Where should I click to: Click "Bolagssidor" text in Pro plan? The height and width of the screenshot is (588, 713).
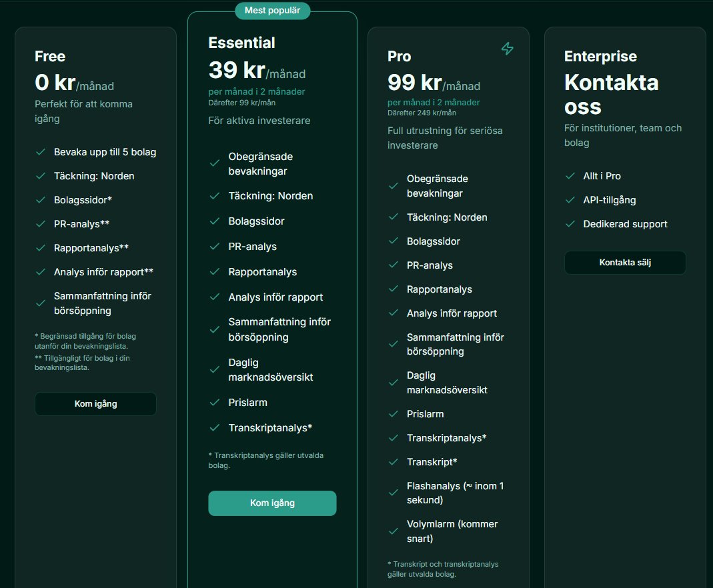pyautogui.click(x=434, y=241)
